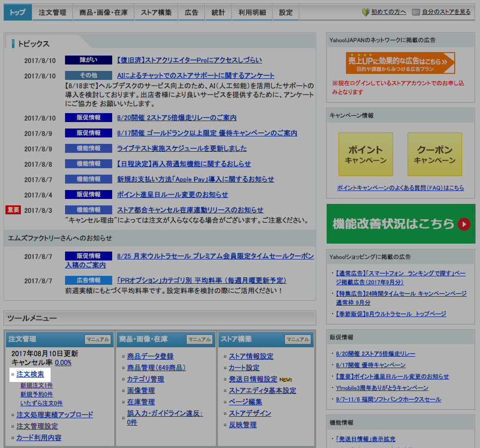Open 【重要】ポイント進呈日ルール変更 sidebar link
The width and height of the screenshot is (480, 448).
tap(393, 377)
